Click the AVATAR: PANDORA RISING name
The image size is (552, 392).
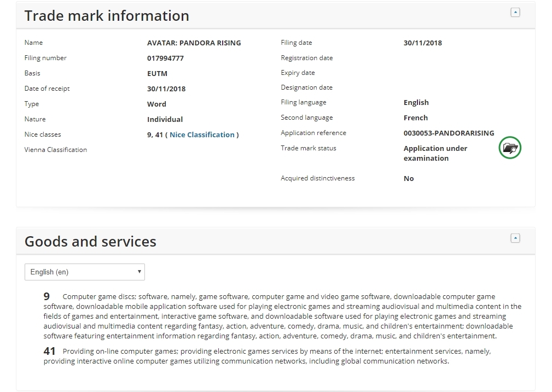pyautogui.click(x=194, y=43)
